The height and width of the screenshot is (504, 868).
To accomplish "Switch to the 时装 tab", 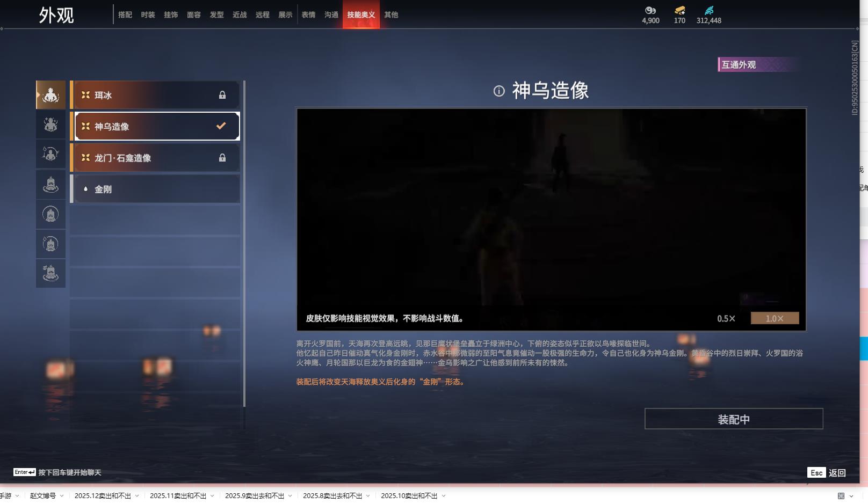I will pyautogui.click(x=148, y=15).
